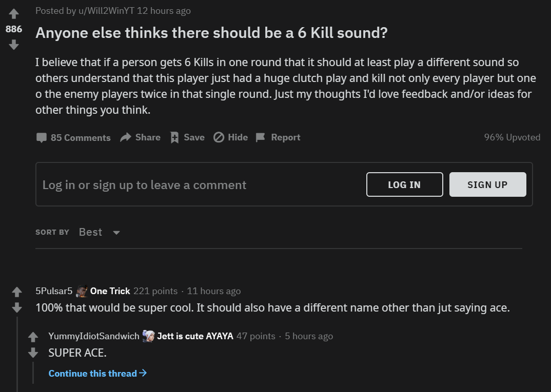
Task: Toggle downvote on 5Pulsar5's comment
Action: tap(17, 308)
